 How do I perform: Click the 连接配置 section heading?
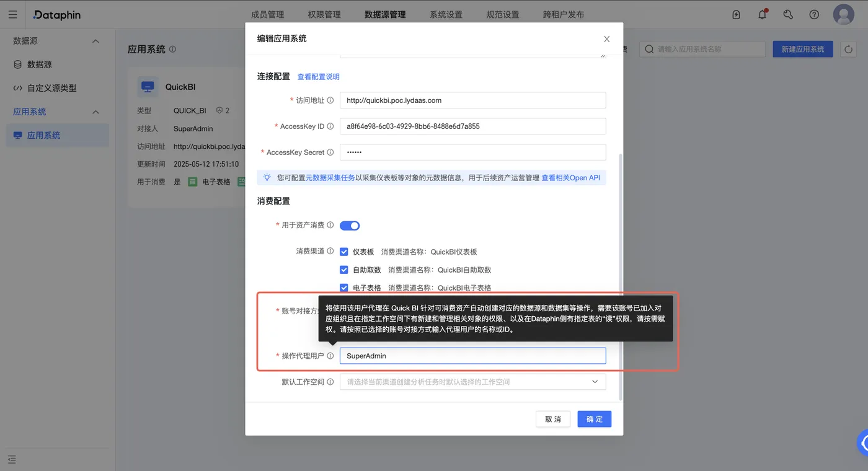tap(273, 76)
